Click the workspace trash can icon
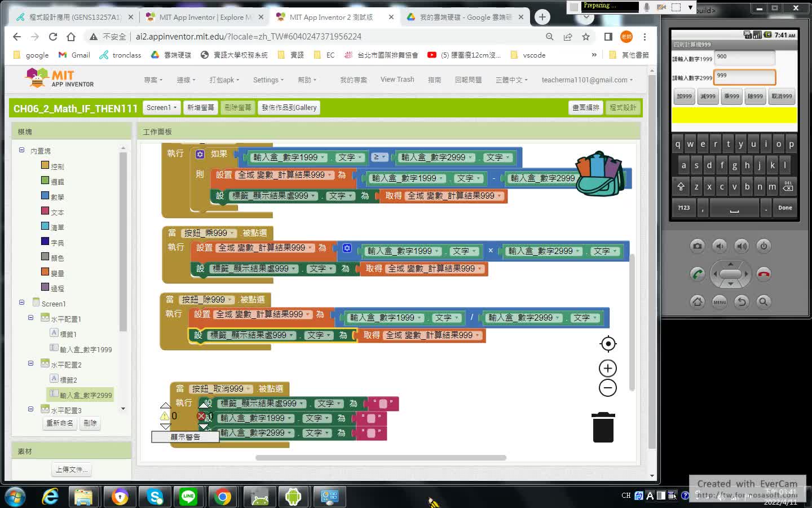Image resolution: width=812 pixels, height=508 pixels. coord(603,427)
